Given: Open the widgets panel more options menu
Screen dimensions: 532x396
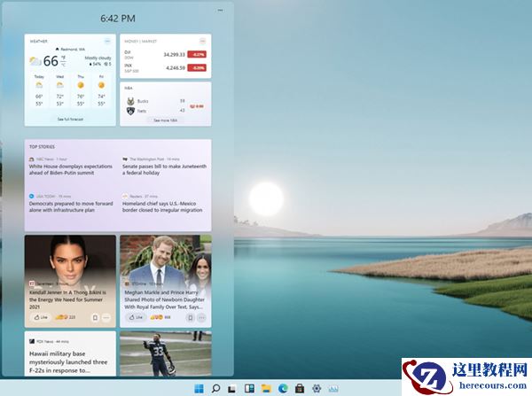Looking at the screenshot, I should [x=220, y=10].
